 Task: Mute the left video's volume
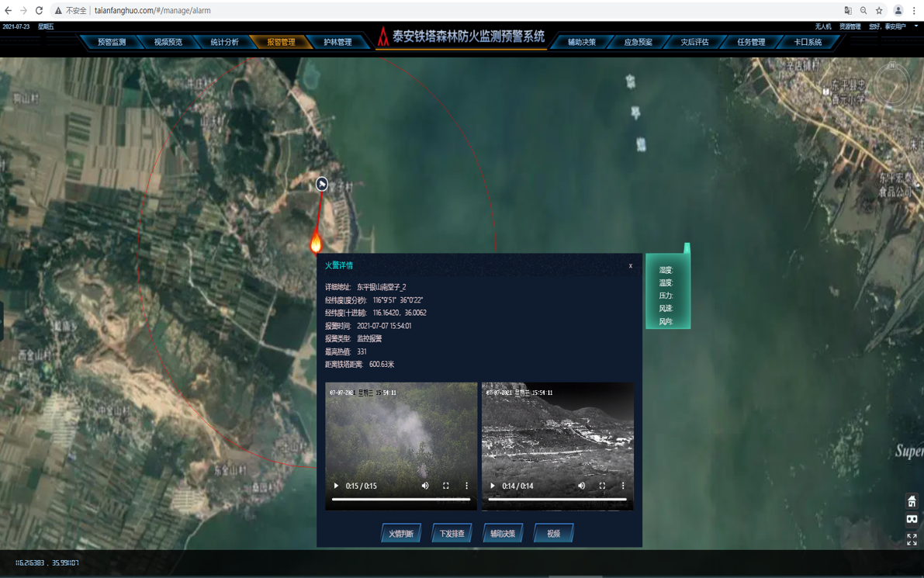(x=425, y=486)
